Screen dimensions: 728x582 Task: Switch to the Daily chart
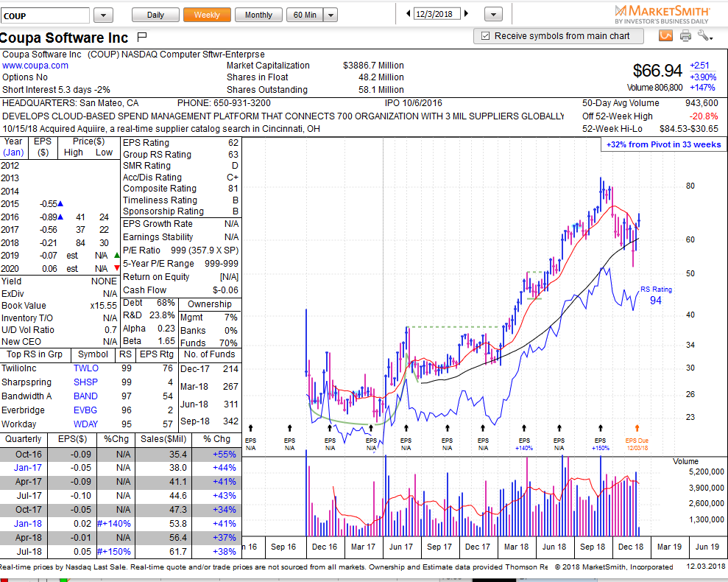tap(155, 15)
